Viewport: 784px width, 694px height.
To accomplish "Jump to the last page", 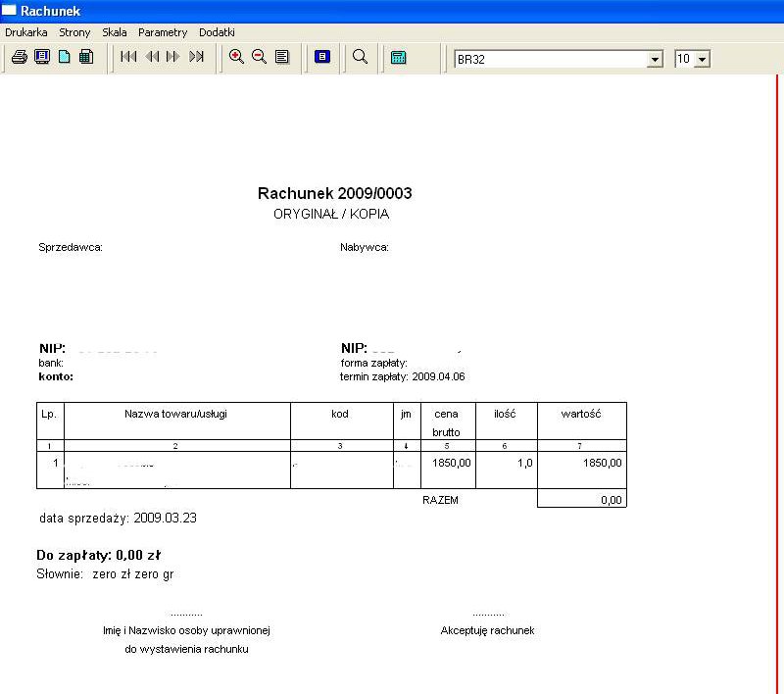I will (196, 57).
